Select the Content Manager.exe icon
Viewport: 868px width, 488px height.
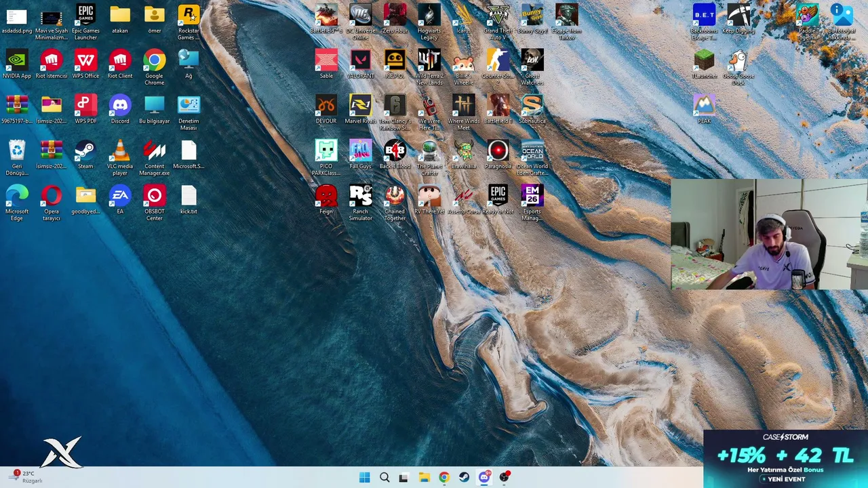155,158
